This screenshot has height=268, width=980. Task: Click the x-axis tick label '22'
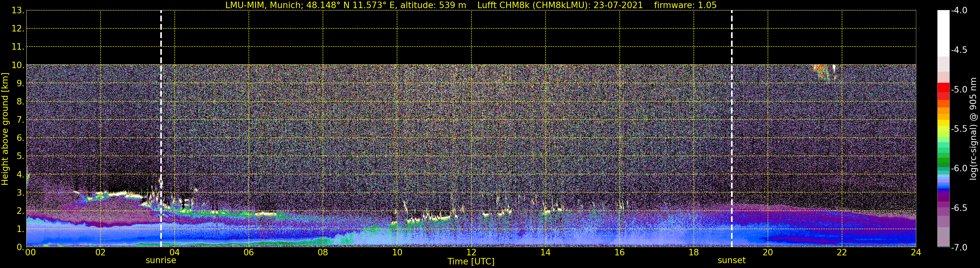(842, 252)
